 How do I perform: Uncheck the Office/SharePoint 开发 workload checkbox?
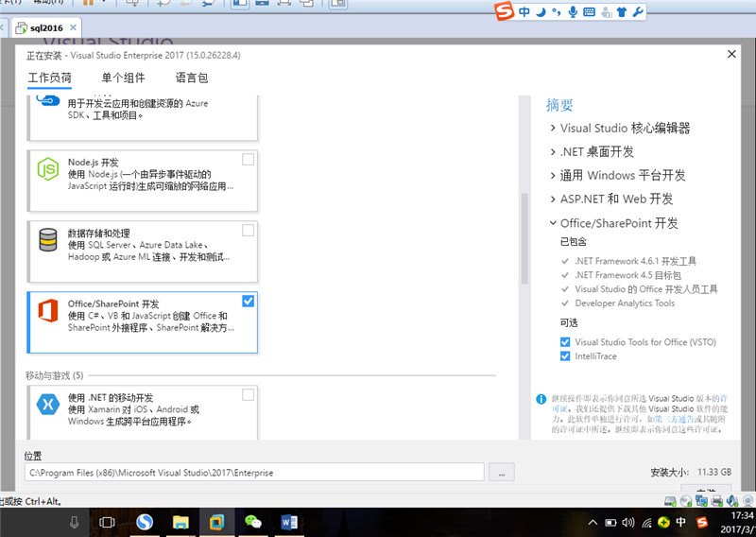point(248,301)
